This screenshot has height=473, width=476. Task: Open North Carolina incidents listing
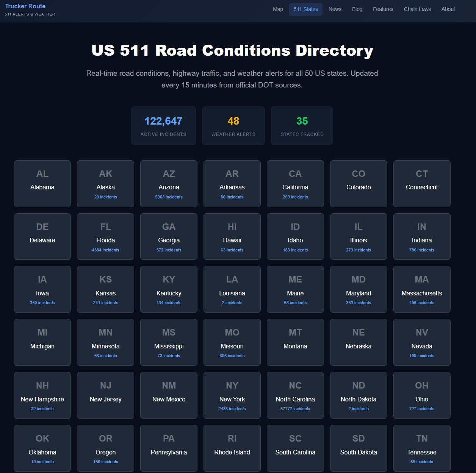click(295, 395)
